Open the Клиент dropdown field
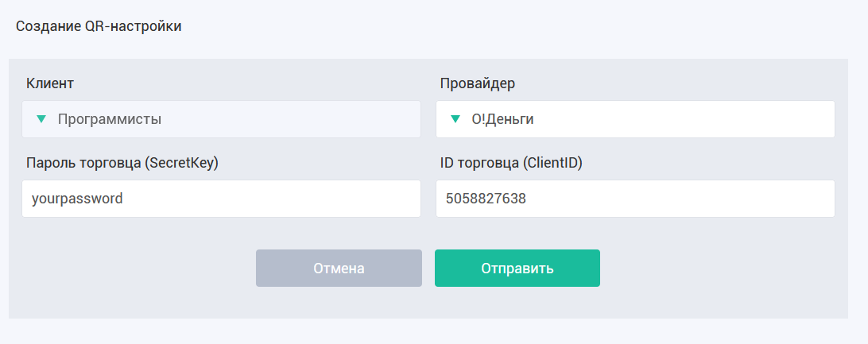The height and width of the screenshot is (344, 868). 222,119
